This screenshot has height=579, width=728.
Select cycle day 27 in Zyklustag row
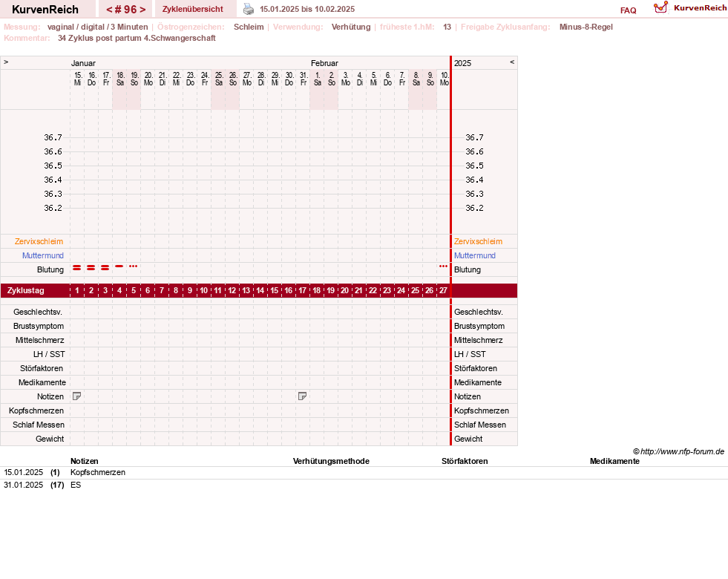443,291
